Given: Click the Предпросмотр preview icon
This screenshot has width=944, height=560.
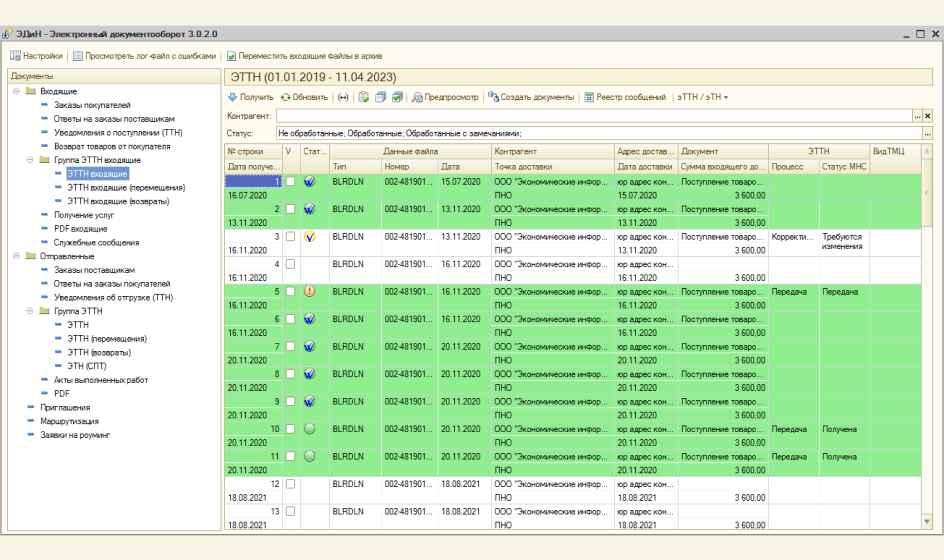Looking at the screenshot, I should tap(418, 97).
